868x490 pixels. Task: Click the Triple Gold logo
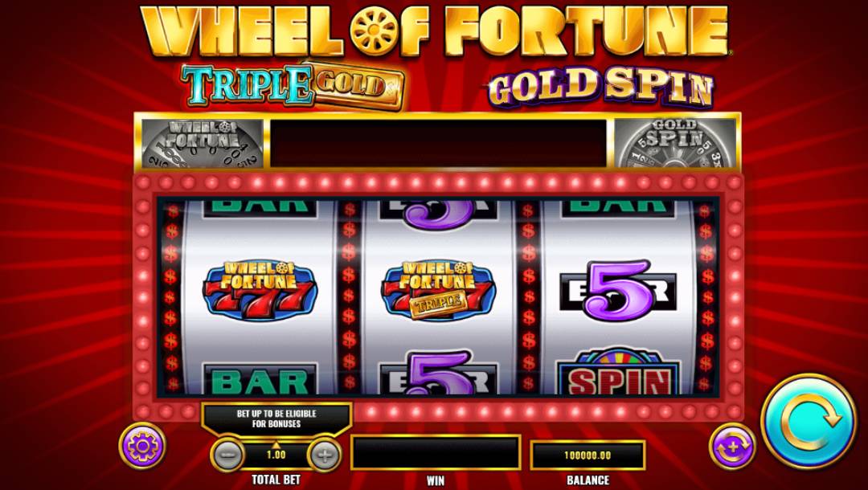click(293, 86)
